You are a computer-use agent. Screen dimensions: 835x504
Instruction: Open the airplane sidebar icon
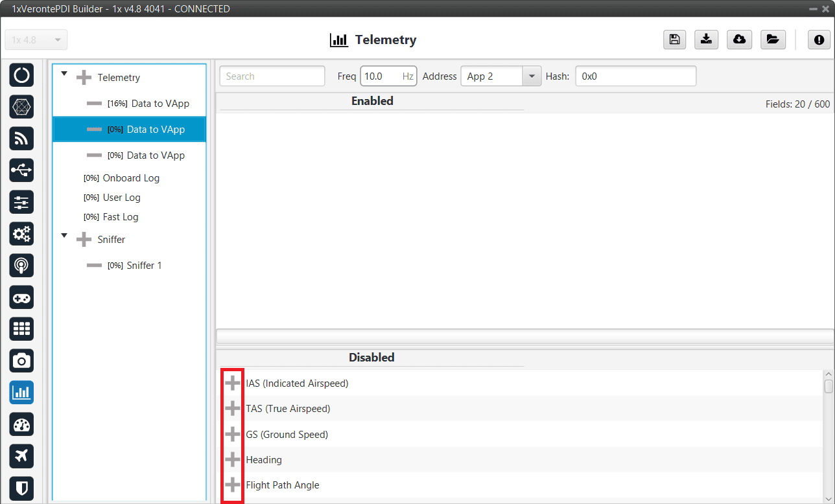point(21,456)
